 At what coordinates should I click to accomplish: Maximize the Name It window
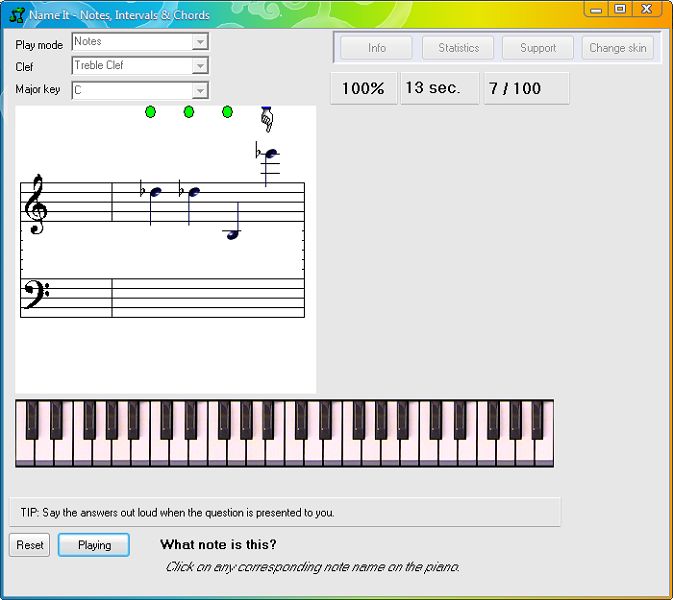(620, 9)
